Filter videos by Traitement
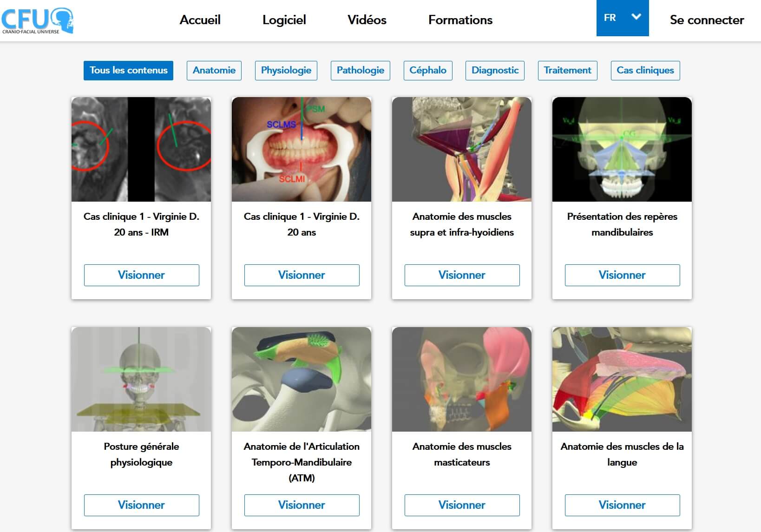 pos(568,71)
